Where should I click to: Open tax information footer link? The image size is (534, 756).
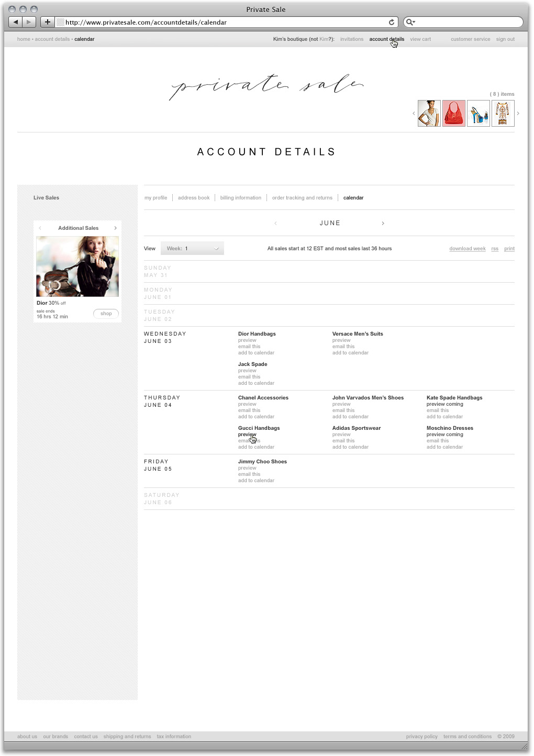coord(174,737)
